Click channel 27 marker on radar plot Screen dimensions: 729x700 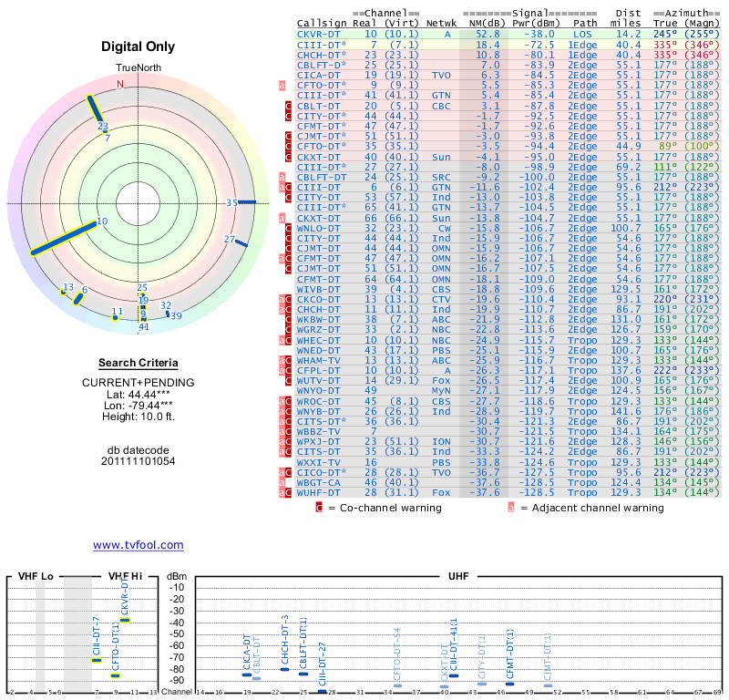click(241, 242)
